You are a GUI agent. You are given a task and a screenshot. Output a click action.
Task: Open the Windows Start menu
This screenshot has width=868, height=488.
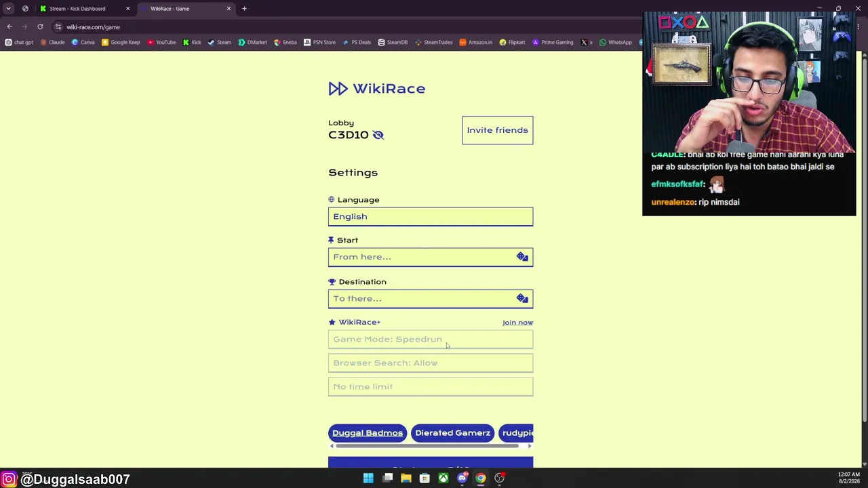point(368,479)
